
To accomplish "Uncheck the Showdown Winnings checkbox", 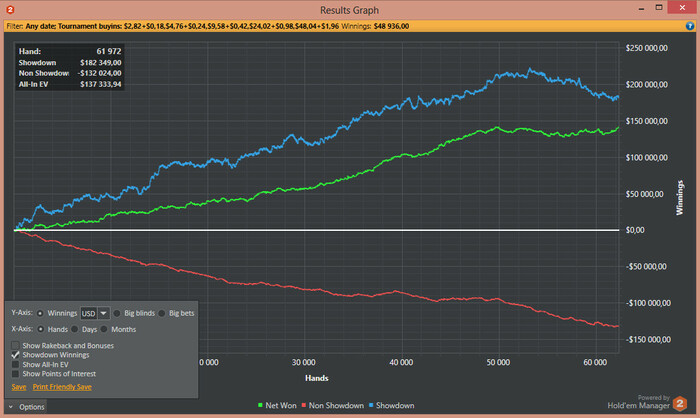I will pos(16,355).
